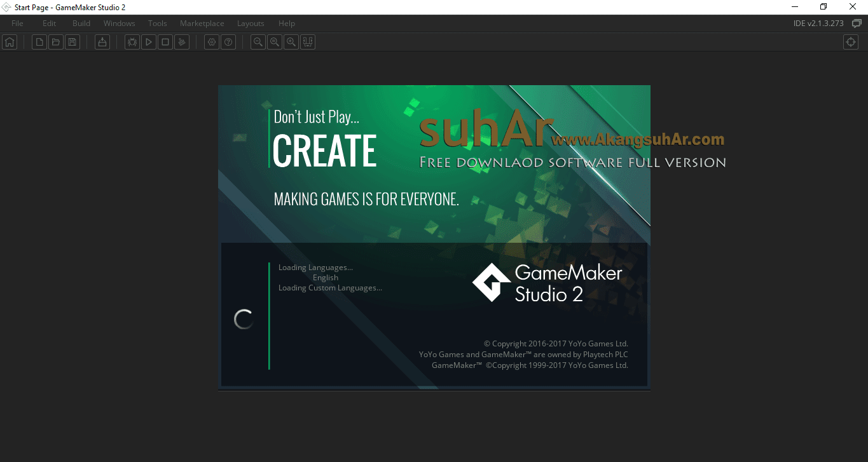868x462 pixels.
Task: Open the File menu
Action: click(17, 24)
